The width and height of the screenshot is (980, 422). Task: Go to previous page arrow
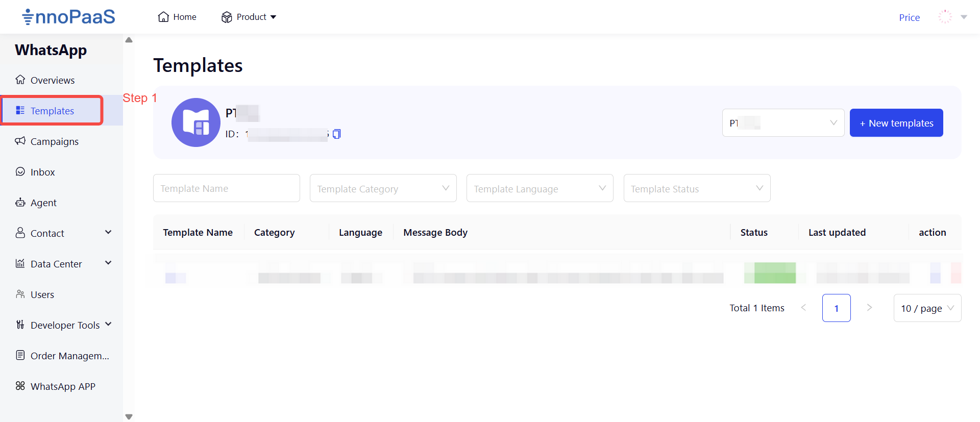[x=804, y=308]
